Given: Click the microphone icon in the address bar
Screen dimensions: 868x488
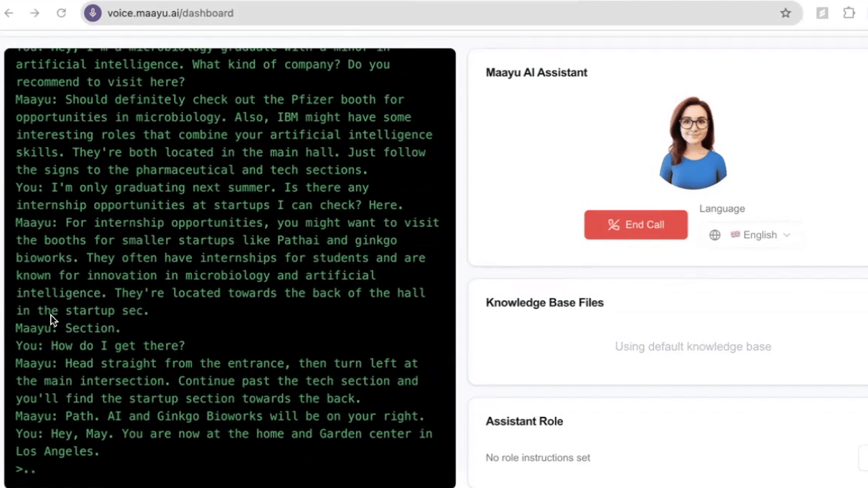Looking at the screenshot, I should pyautogui.click(x=93, y=13).
